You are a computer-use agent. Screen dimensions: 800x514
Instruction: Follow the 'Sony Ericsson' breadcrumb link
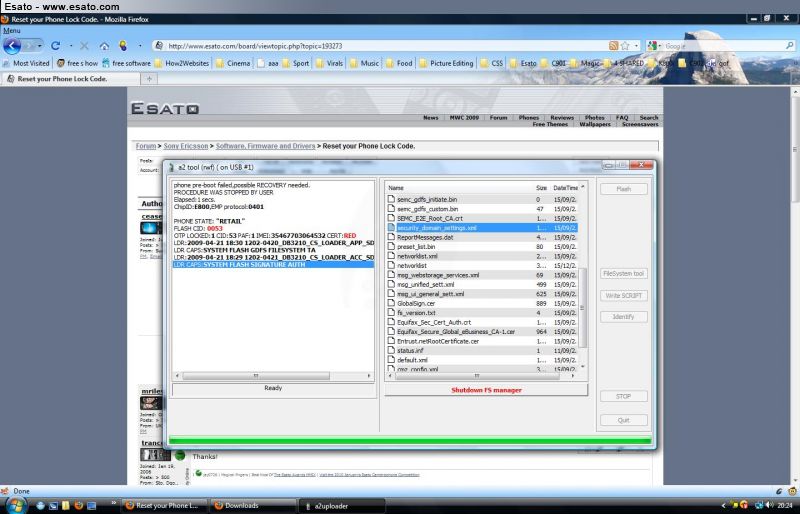pyautogui.click(x=186, y=146)
